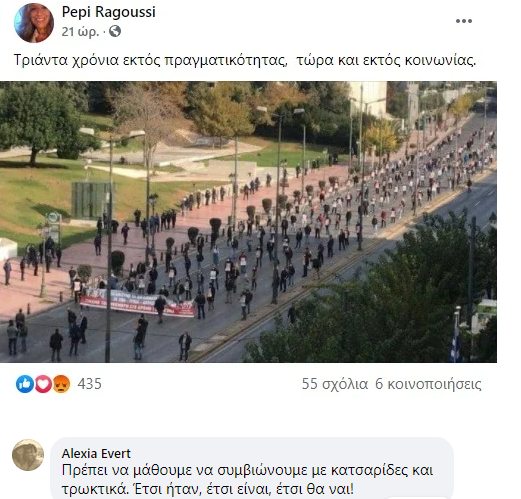
Task: Click the blue Like reaction icon
Action: click(x=25, y=384)
